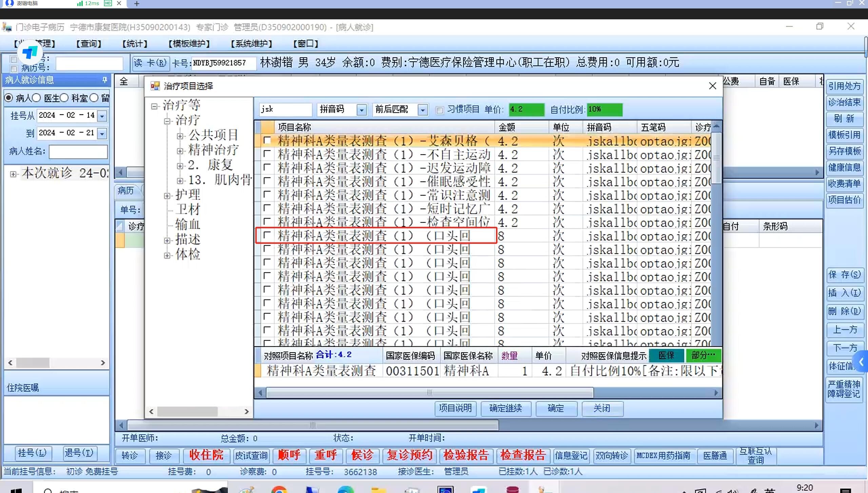Open the 前后匹配 match mode dropdown

tap(422, 110)
